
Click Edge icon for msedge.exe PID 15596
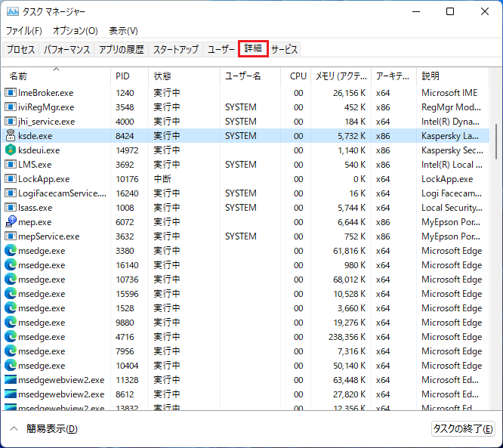pos(11,294)
